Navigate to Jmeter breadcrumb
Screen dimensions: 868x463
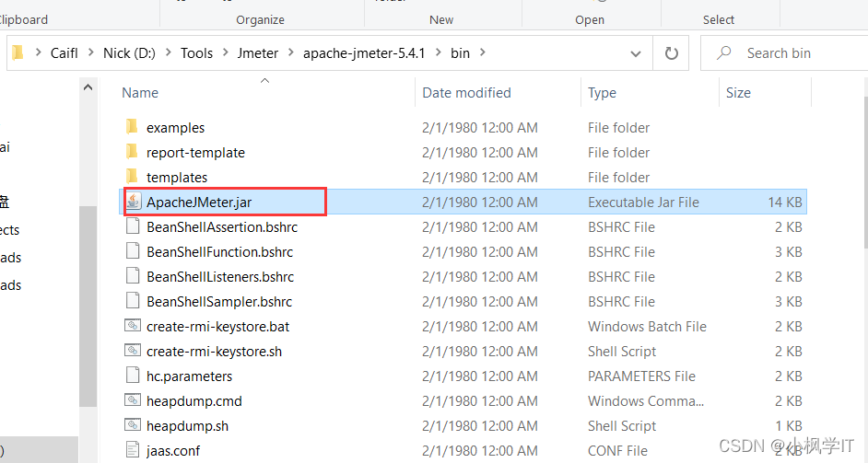click(257, 53)
